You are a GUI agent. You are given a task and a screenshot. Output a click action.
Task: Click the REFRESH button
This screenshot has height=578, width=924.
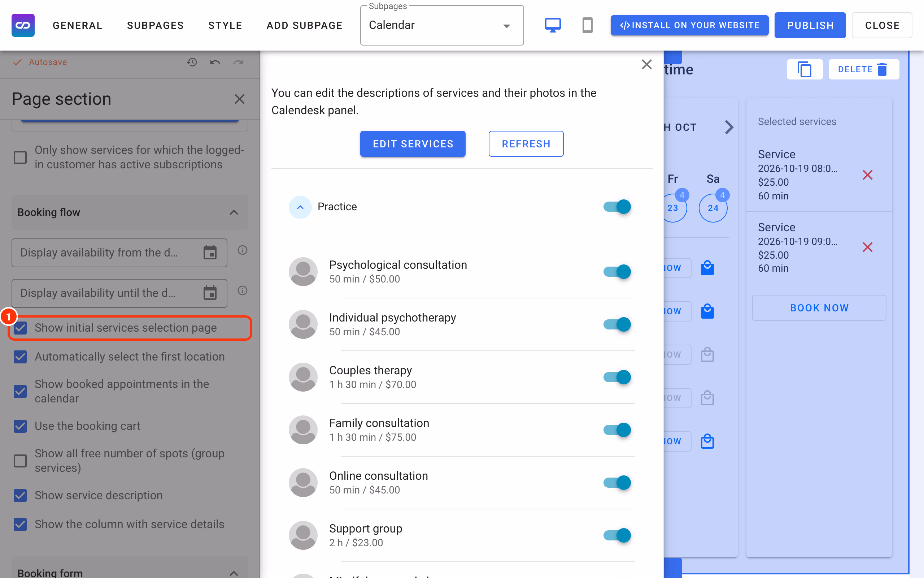click(x=526, y=144)
